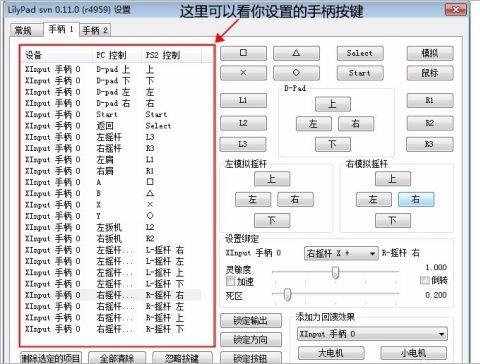Click the circle symbol button
480x364 pixels.
point(296,73)
